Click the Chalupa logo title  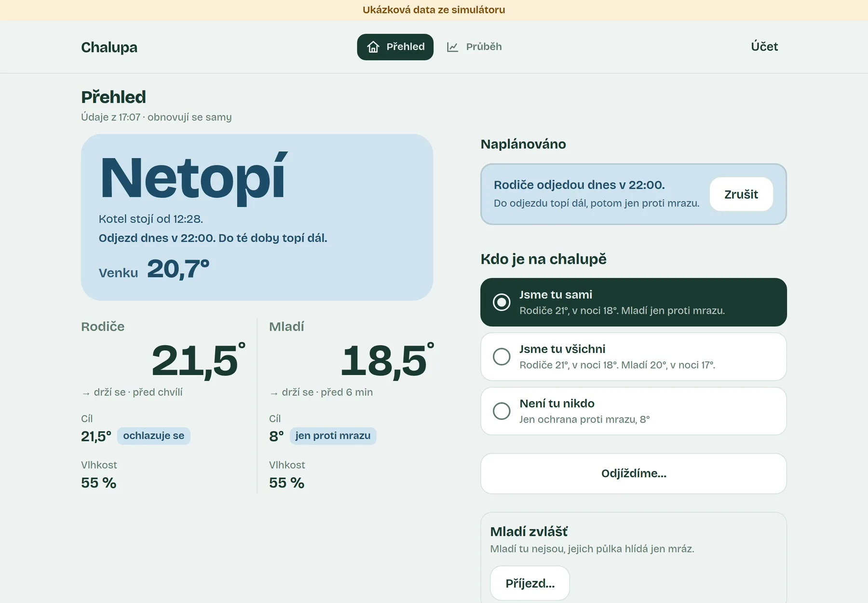(109, 47)
